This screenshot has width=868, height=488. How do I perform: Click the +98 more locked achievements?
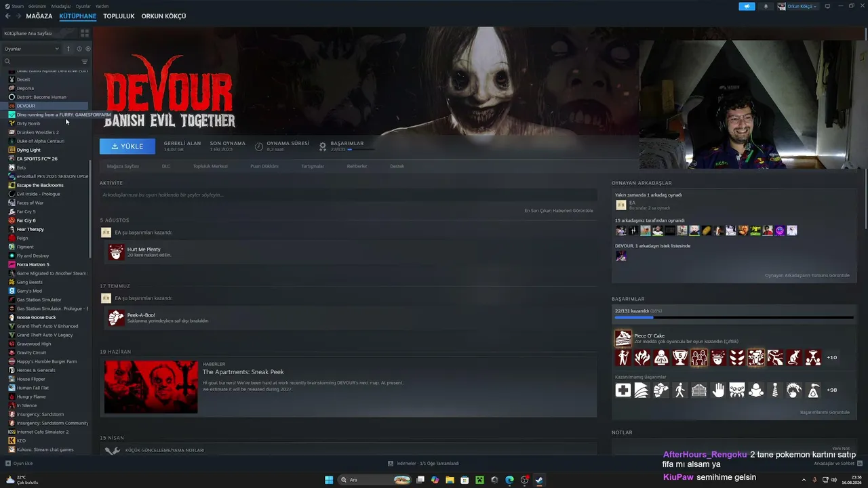(x=832, y=390)
